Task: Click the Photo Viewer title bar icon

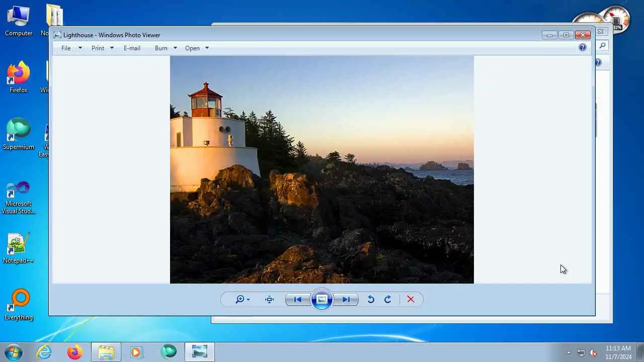Action: tap(57, 35)
